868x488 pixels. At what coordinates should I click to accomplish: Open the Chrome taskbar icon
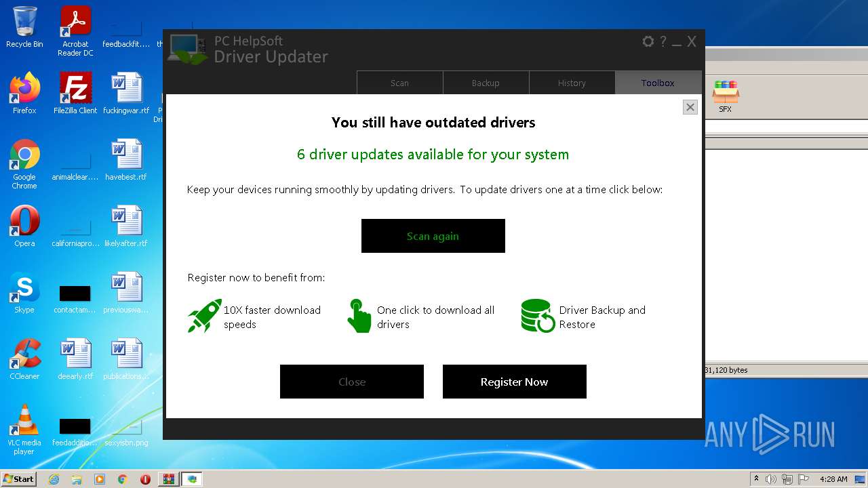[123, 479]
